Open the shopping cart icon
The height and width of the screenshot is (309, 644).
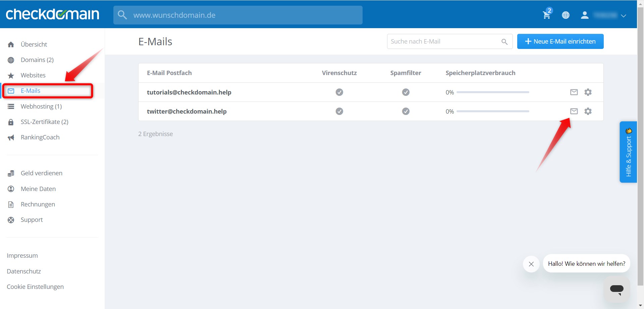click(547, 14)
